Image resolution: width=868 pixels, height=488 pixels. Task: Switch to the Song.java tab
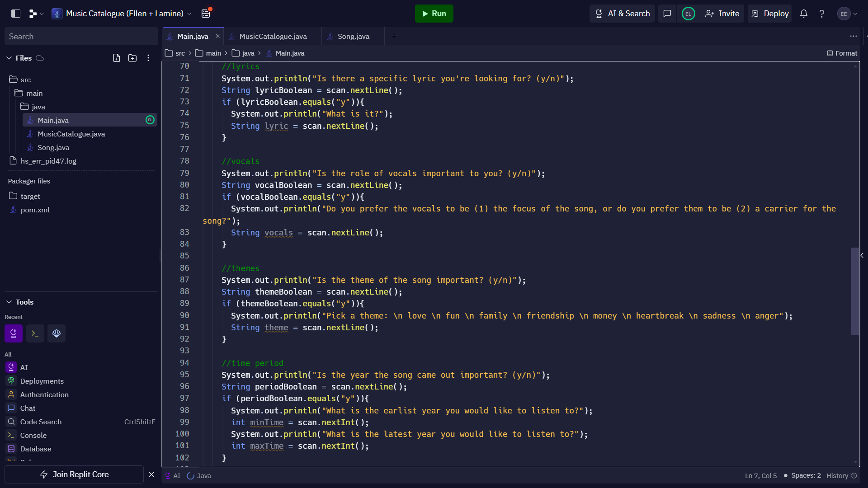353,36
